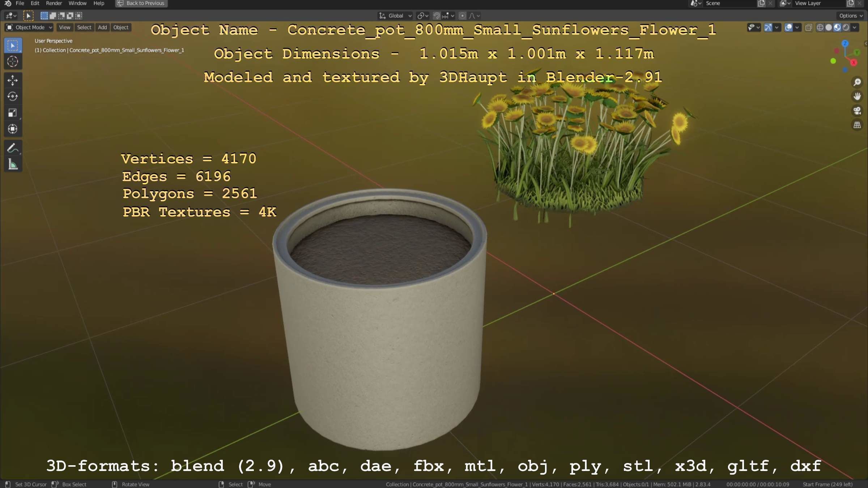Open the Edit menu
The image size is (868, 488).
[35, 3]
